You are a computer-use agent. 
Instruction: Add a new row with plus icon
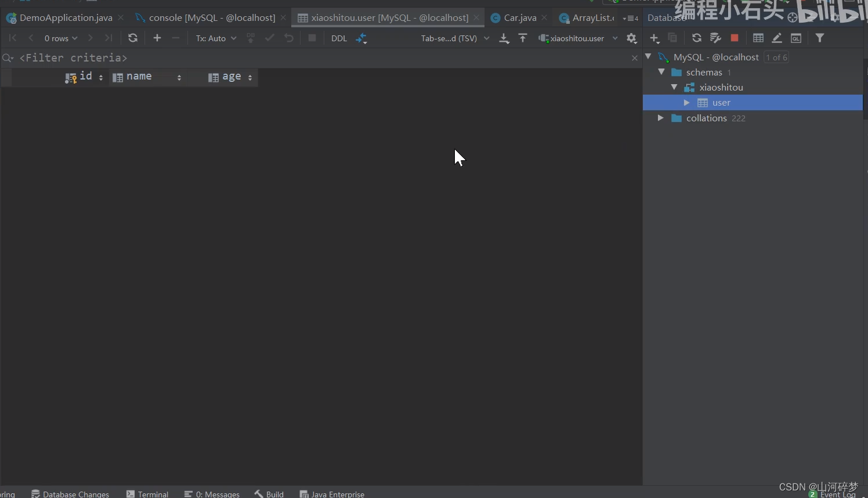click(x=157, y=38)
